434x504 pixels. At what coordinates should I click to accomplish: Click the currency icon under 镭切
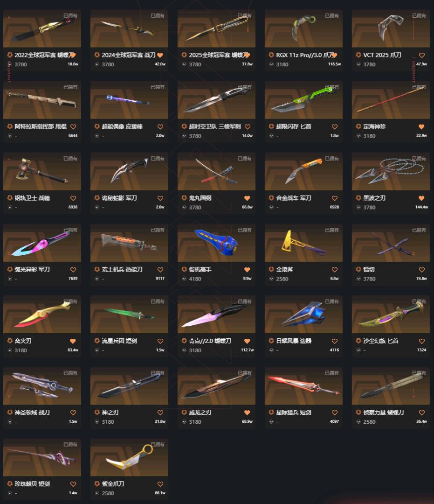358,279
